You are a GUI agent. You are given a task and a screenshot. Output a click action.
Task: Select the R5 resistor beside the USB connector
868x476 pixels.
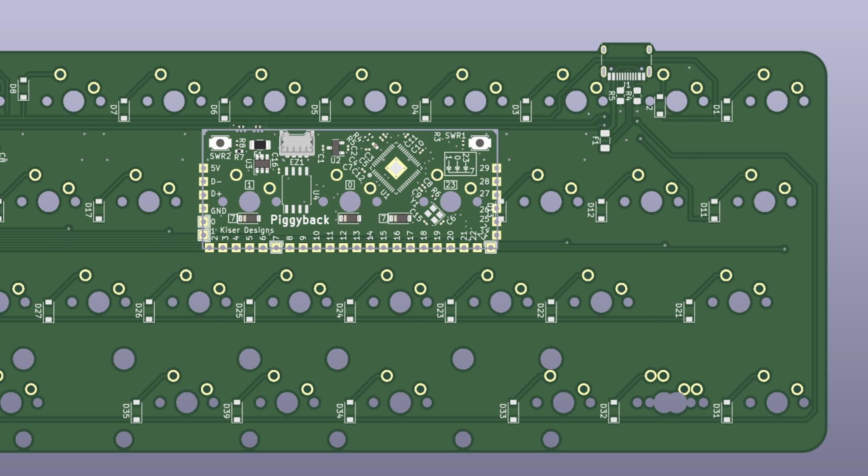(620, 96)
